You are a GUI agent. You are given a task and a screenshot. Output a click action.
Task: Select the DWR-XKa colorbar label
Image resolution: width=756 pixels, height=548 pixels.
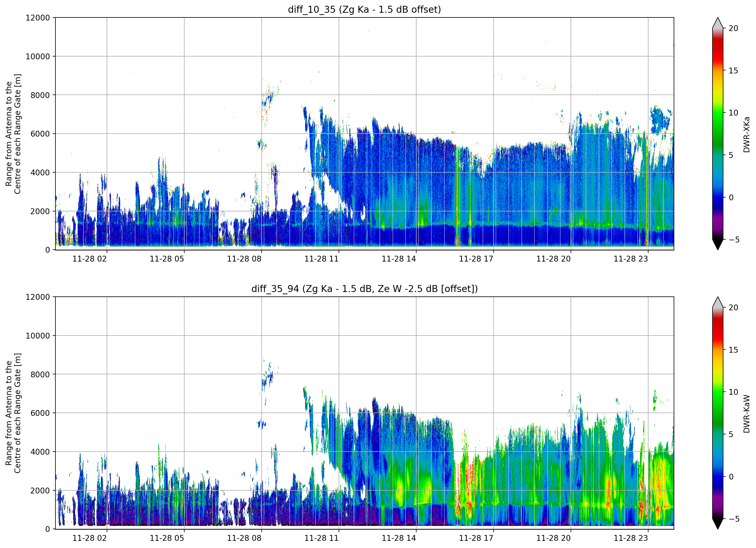click(x=747, y=134)
